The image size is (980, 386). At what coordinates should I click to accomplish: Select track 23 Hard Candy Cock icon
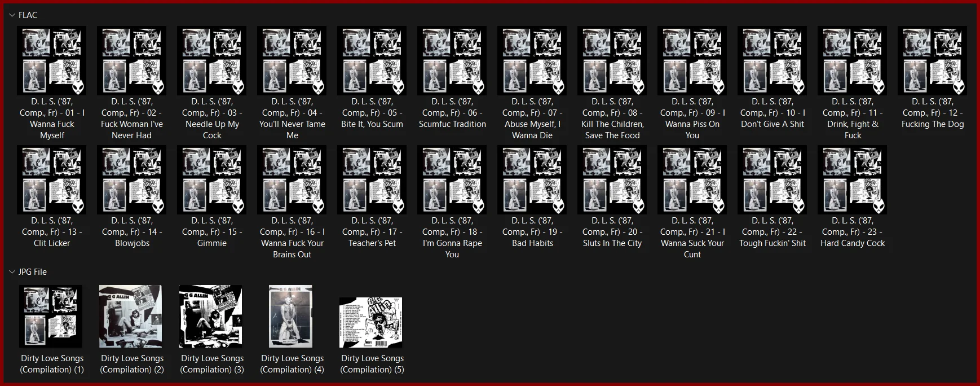tap(853, 179)
